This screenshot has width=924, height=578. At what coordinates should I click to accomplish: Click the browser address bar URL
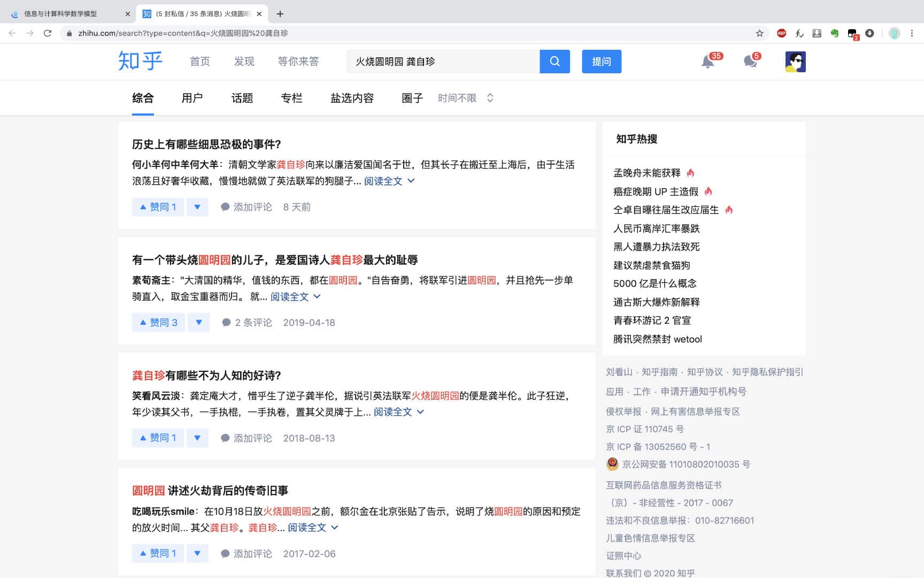coord(183,33)
